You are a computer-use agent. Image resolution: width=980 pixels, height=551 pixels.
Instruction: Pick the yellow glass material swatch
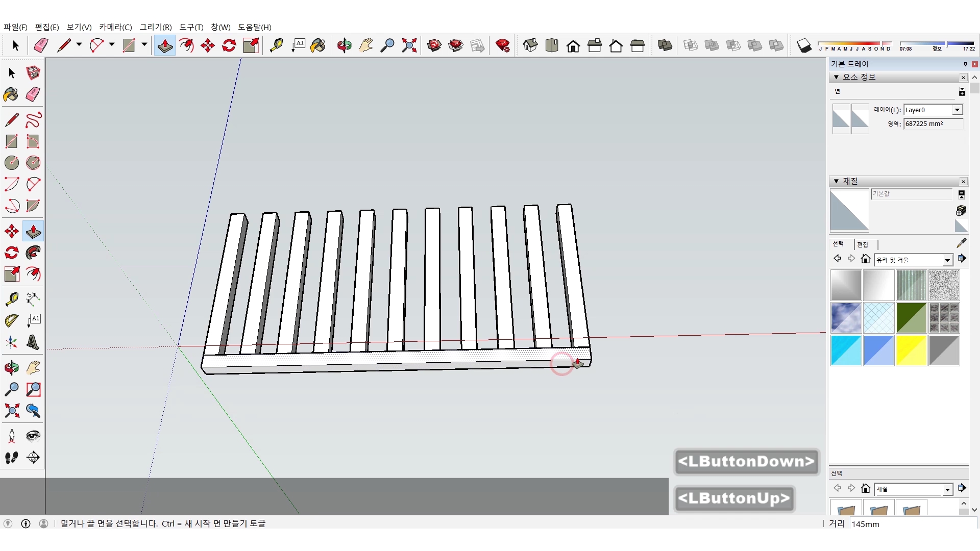911,350
